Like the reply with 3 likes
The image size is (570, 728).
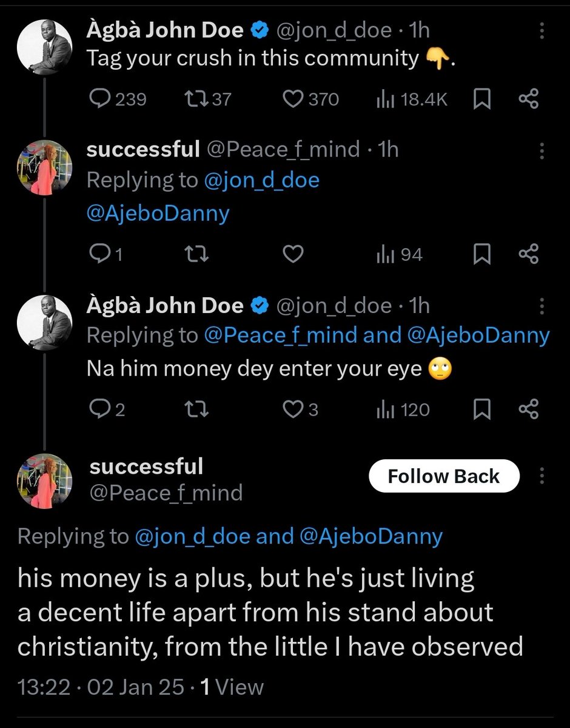coord(301,411)
